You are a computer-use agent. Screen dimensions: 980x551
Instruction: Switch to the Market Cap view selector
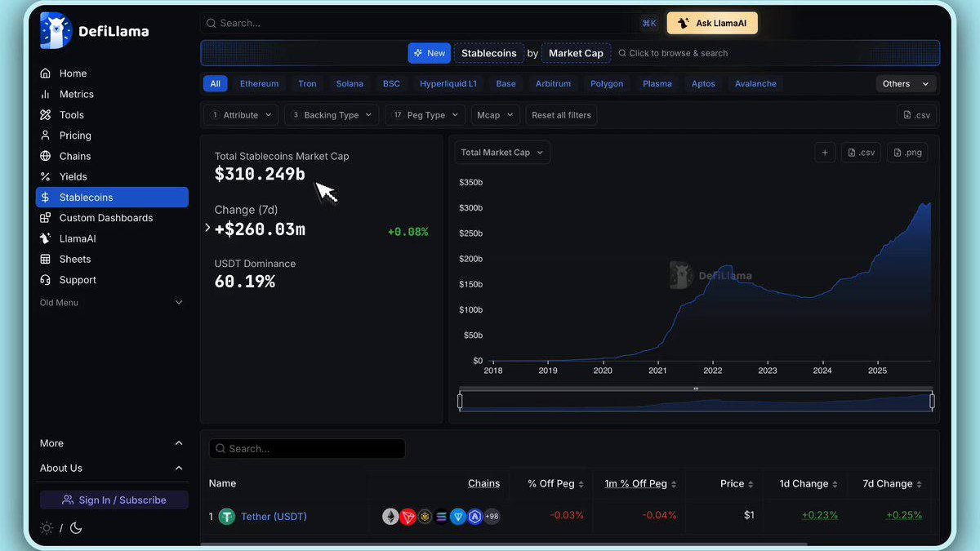pyautogui.click(x=576, y=52)
